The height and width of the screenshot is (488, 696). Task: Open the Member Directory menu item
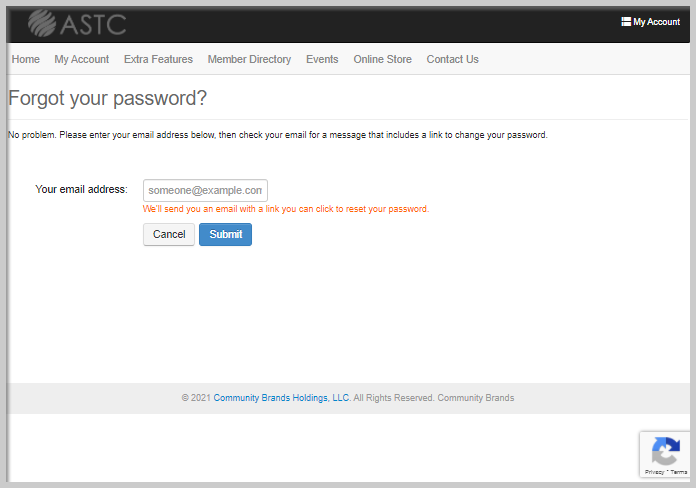[x=249, y=59]
